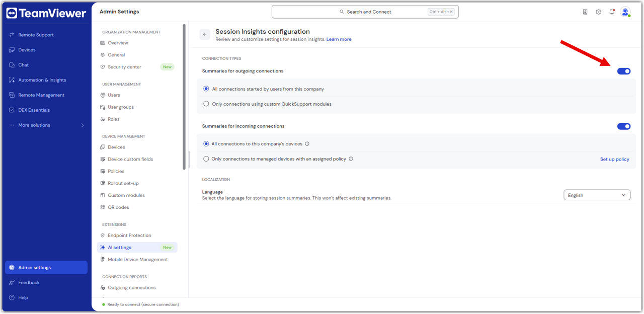Click the admin menu vertical scrollbar
The height and width of the screenshot is (314, 644).
[x=184, y=97]
